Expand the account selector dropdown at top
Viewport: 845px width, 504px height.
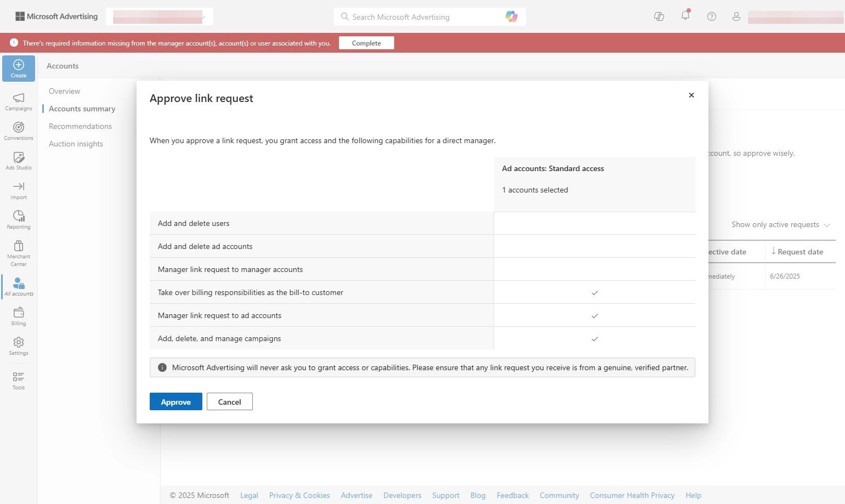pos(204,16)
